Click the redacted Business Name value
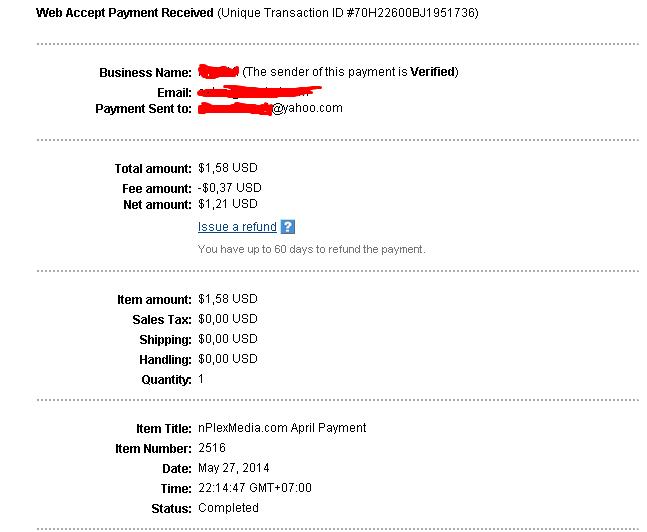This screenshot has height=532, width=647. click(x=218, y=71)
